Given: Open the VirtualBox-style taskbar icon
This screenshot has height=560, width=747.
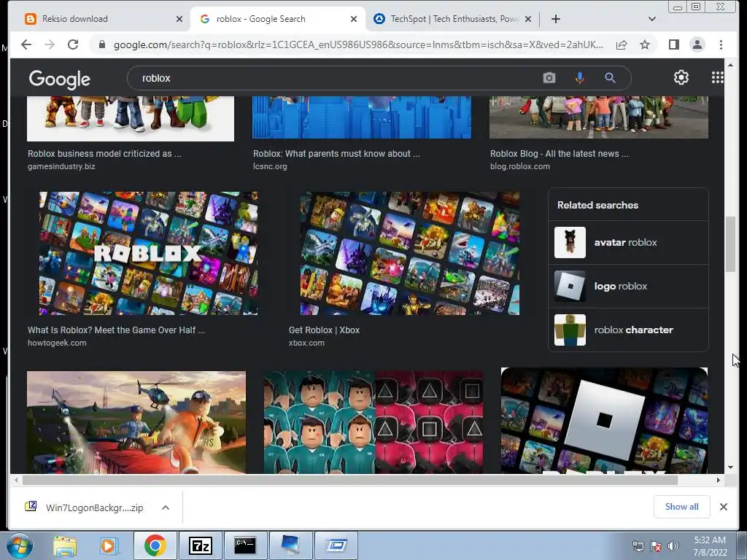Looking at the screenshot, I should (336, 545).
